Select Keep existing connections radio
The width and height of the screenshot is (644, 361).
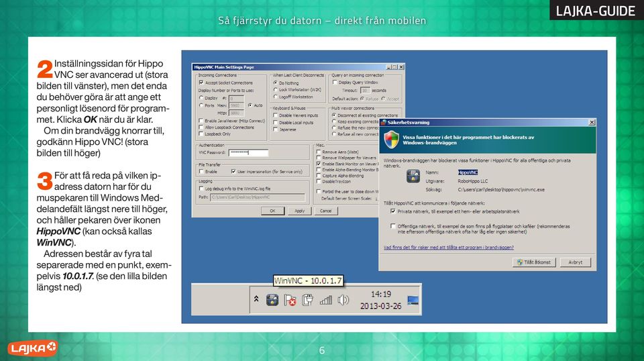(x=334, y=121)
